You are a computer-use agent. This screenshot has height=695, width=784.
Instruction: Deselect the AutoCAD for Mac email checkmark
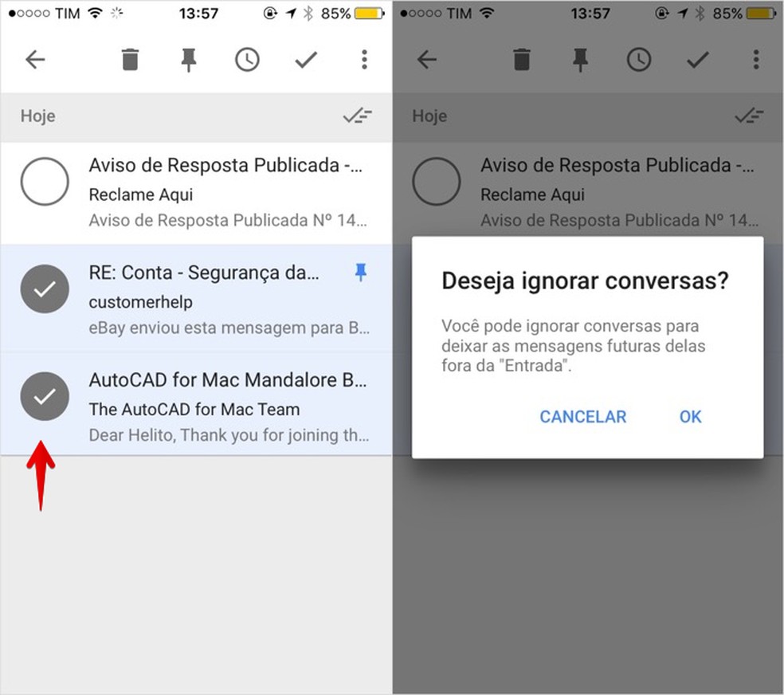45,396
